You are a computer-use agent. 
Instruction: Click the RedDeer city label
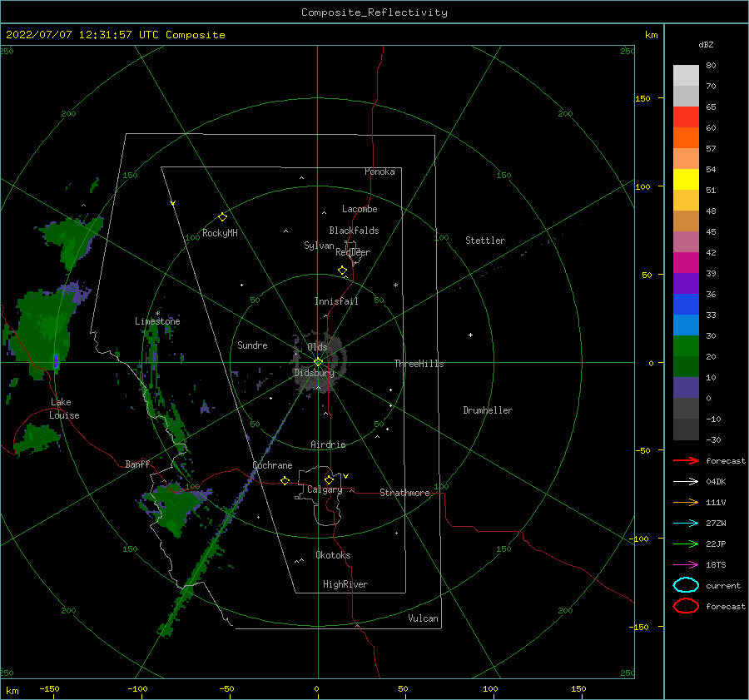pos(353,252)
